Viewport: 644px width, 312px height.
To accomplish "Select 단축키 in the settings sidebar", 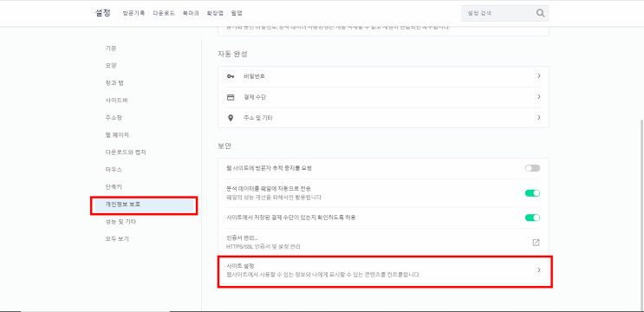I will coord(114,187).
